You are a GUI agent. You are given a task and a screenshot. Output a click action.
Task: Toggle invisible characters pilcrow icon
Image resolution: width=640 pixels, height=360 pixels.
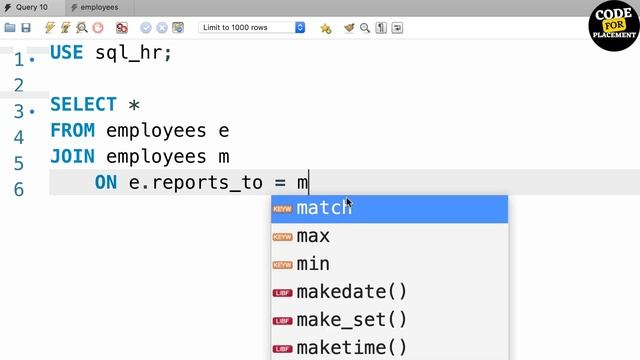point(381,28)
